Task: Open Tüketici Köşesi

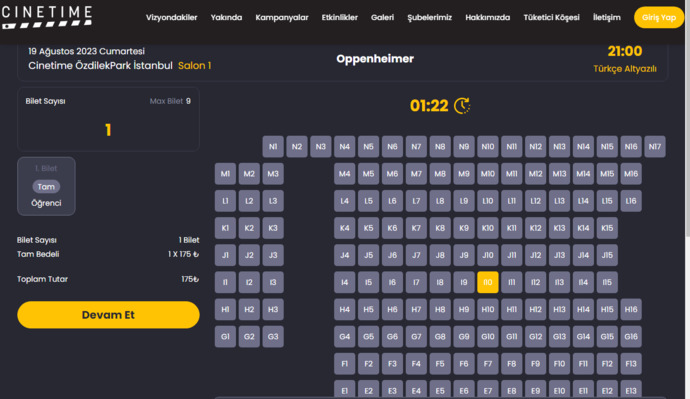Action: tap(551, 18)
